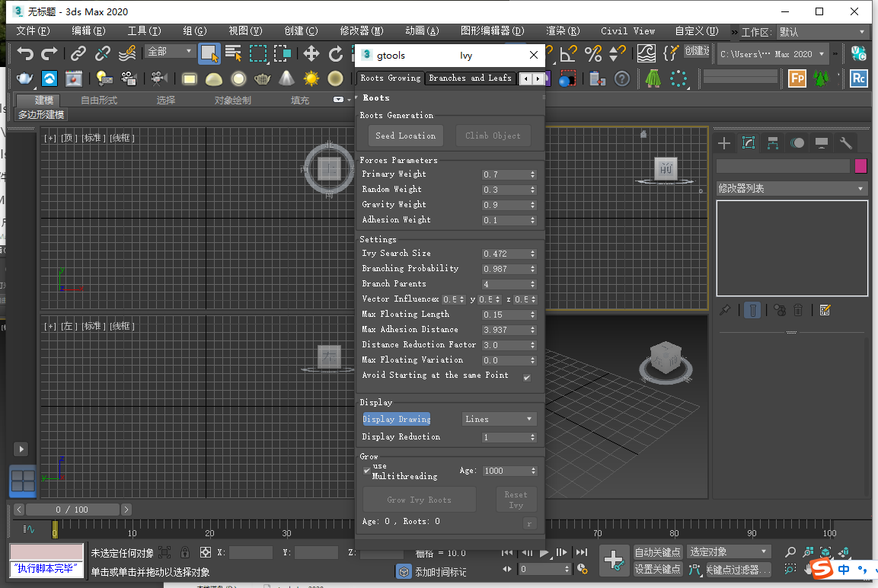Open the 渲染(R) menu

[563, 31]
